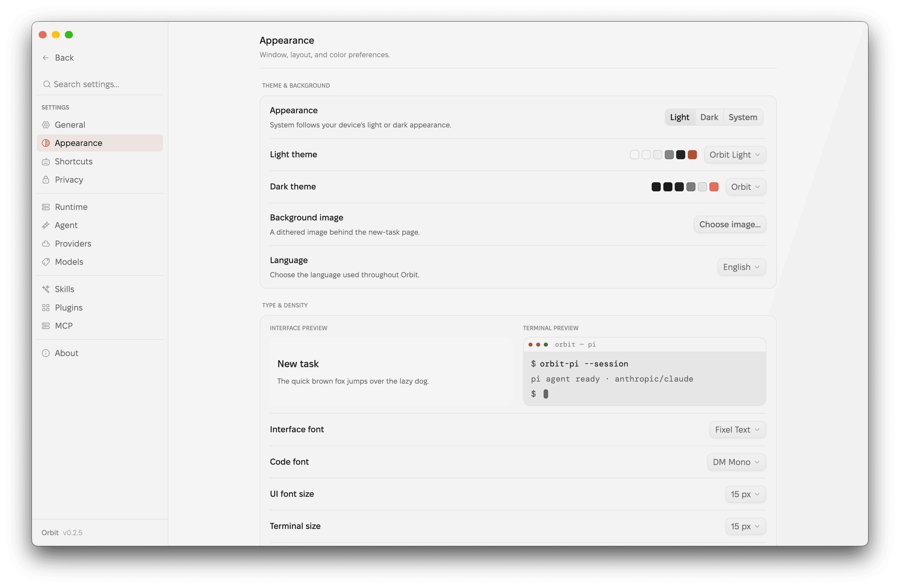Click the THEME & BACKGROUND heading
The height and width of the screenshot is (588, 900).
[x=296, y=85]
